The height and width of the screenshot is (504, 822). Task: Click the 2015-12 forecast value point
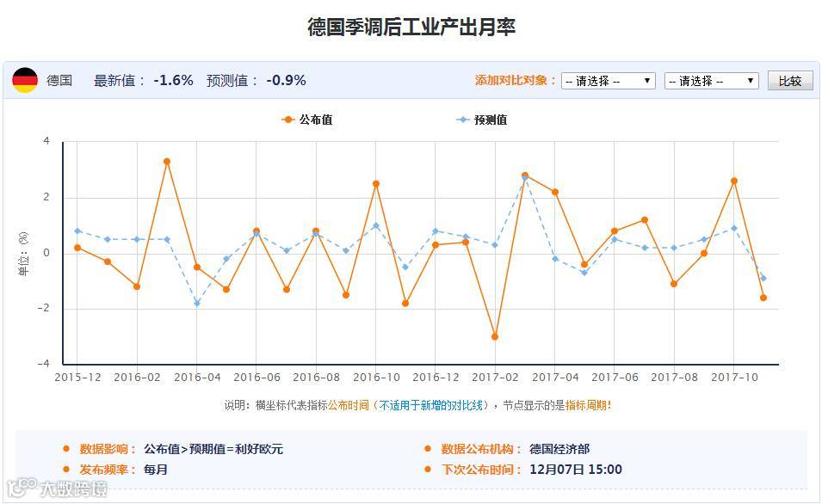point(77,231)
